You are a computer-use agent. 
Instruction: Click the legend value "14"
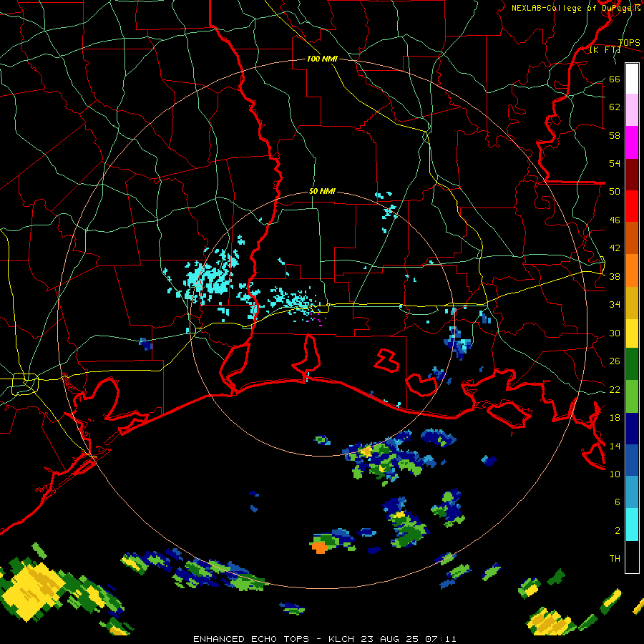click(615, 446)
